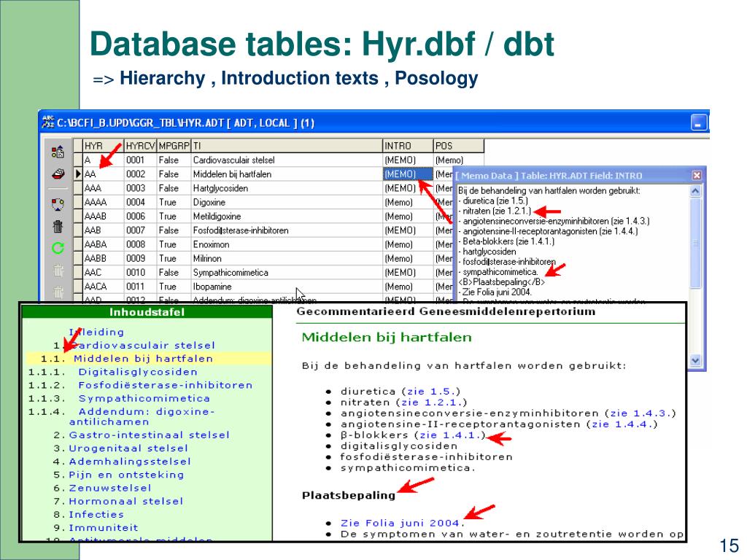Click the table structure icon atop the side toolbar
Screen dimensions: 747x560
(x=58, y=152)
